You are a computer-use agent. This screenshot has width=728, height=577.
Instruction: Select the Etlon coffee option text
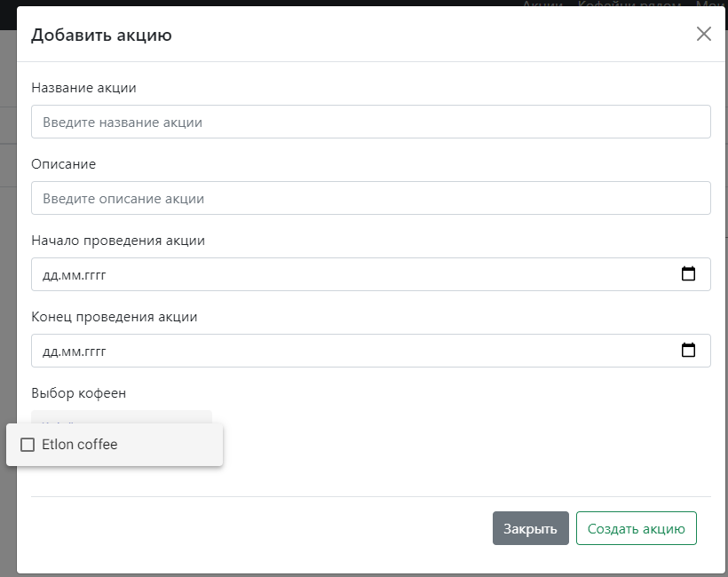[80, 445]
